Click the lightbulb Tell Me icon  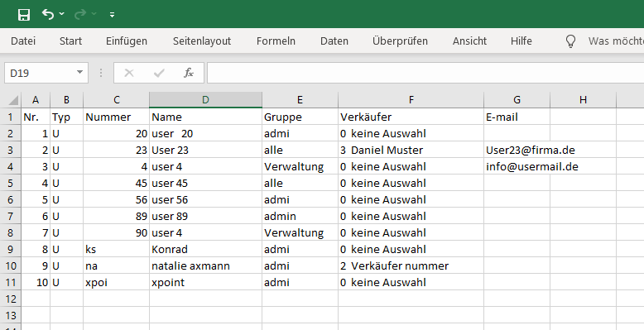[570, 41]
